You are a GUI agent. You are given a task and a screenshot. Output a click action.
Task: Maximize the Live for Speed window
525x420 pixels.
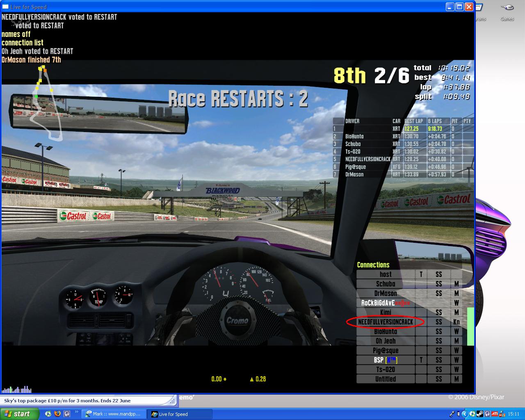(460, 7)
